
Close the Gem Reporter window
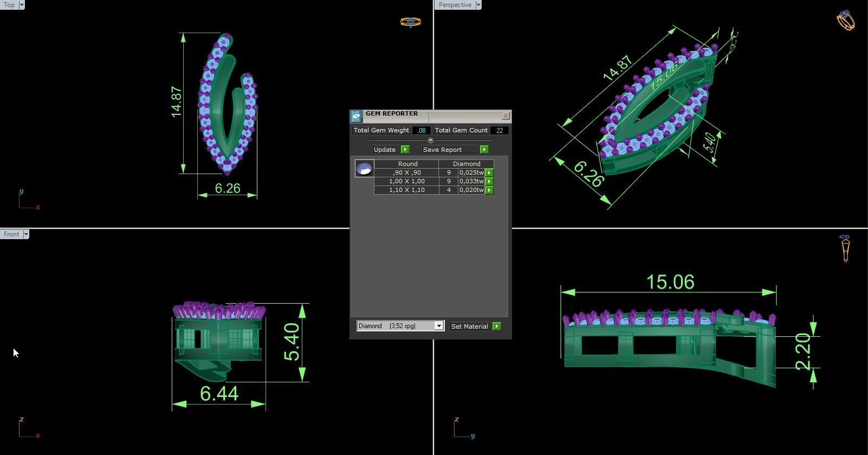tap(506, 116)
